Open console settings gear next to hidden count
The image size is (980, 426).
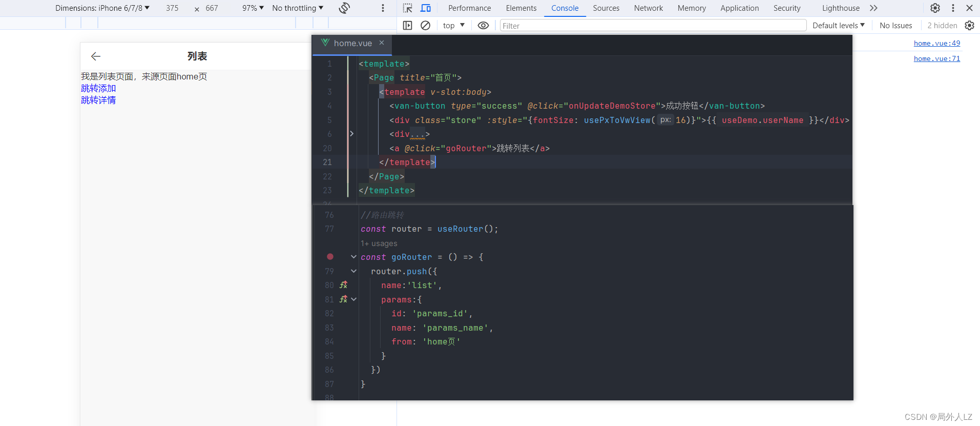click(969, 25)
